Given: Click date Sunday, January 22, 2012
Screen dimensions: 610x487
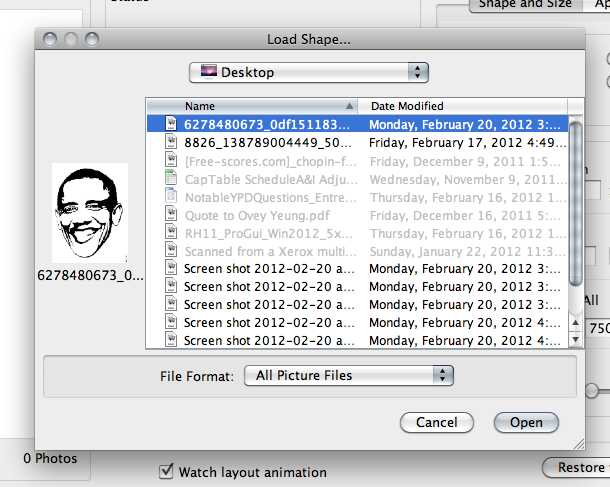Looking at the screenshot, I should (467, 252).
